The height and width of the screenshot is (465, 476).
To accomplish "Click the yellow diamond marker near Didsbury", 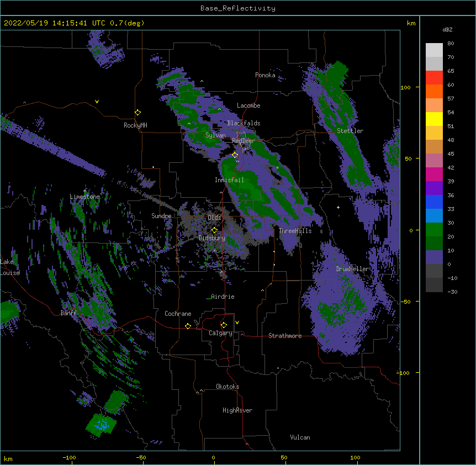I will 214,230.
